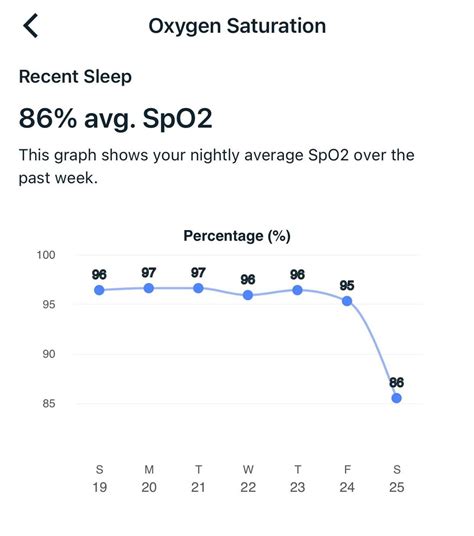
Task: Select Thursday 23 data point (96)
Action: click(297, 290)
